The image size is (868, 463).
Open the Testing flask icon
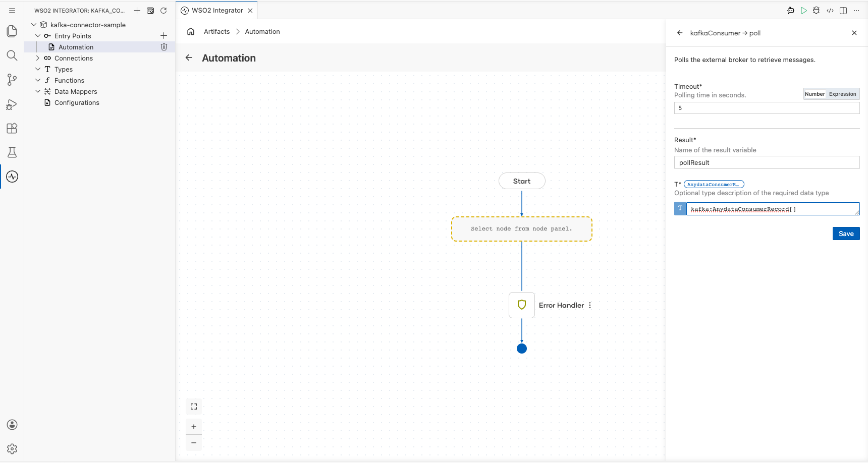[x=12, y=152]
